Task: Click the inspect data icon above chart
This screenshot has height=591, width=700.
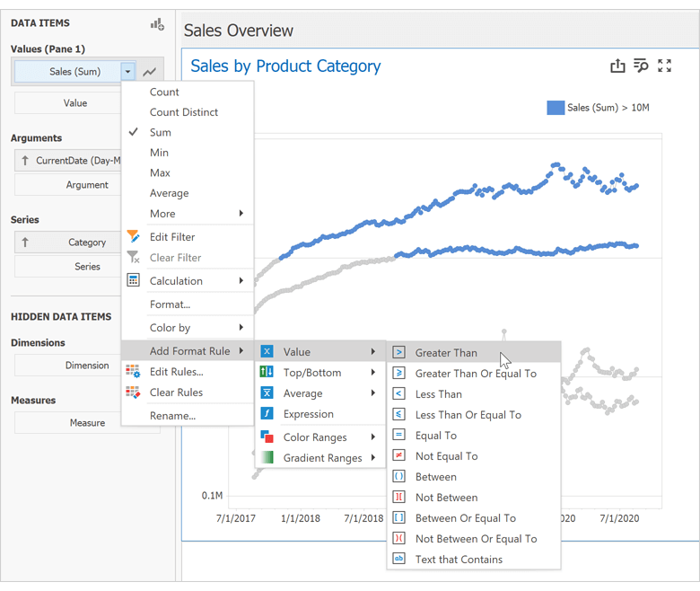Action: 641,66
